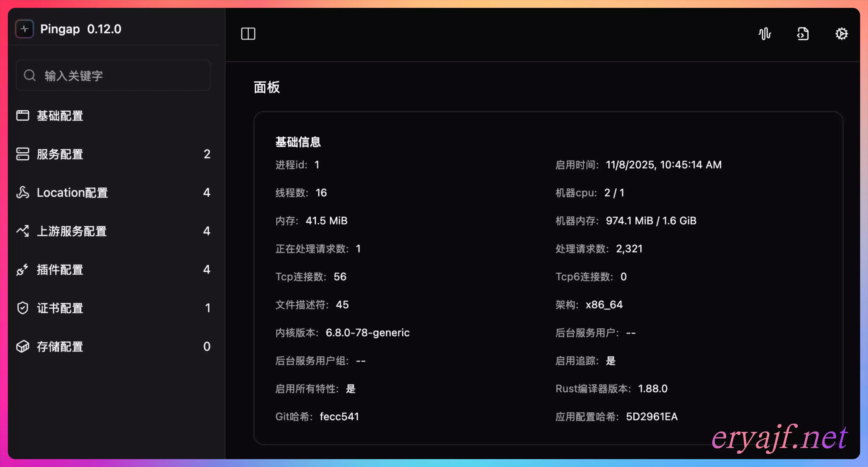The image size is (868, 467).
Task: Open 服务配置 menu item
Action: [60, 154]
